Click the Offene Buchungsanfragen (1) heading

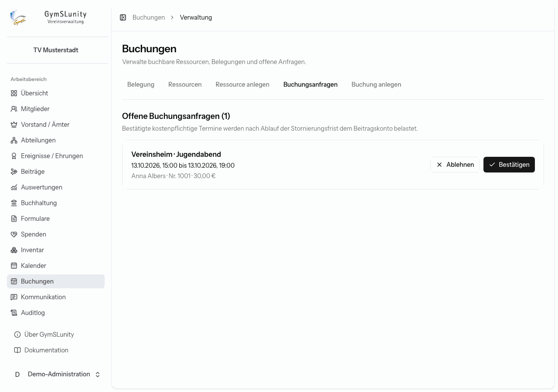click(176, 116)
